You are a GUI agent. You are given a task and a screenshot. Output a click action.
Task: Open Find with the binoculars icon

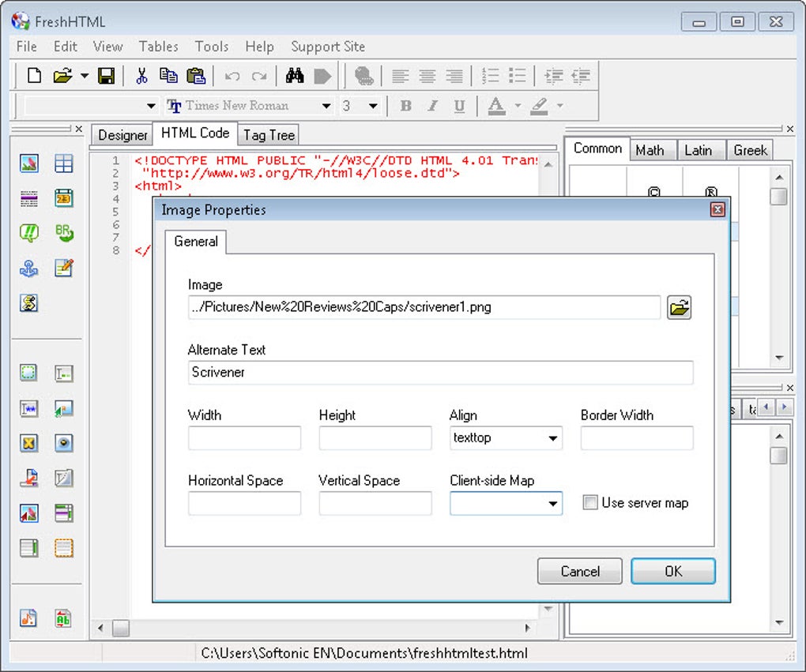tap(295, 76)
